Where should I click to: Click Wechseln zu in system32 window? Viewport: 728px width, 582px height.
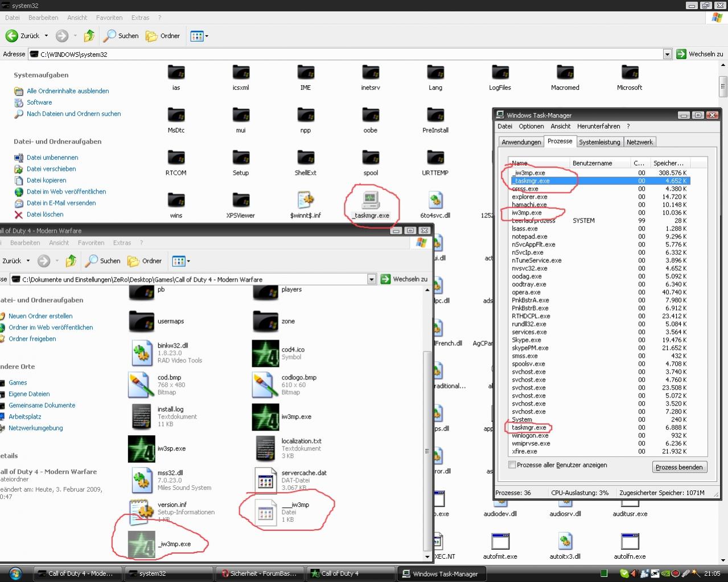tap(700, 54)
